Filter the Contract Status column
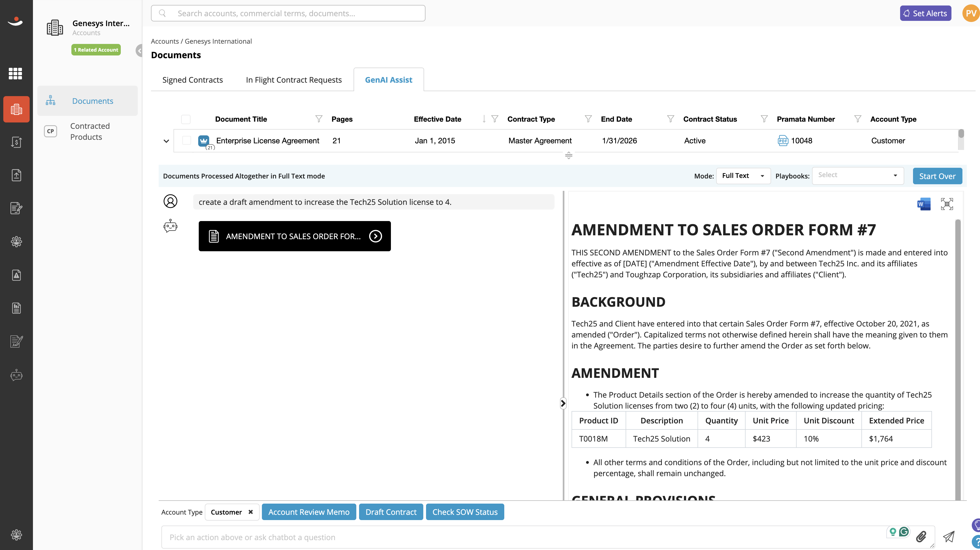The height and width of the screenshot is (550, 980). pyautogui.click(x=764, y=119)
